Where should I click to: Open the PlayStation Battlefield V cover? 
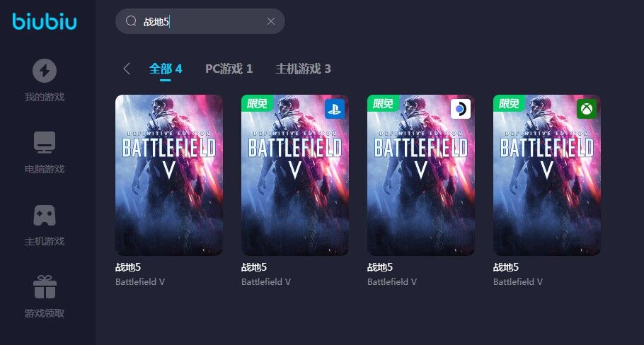(295, 175)
